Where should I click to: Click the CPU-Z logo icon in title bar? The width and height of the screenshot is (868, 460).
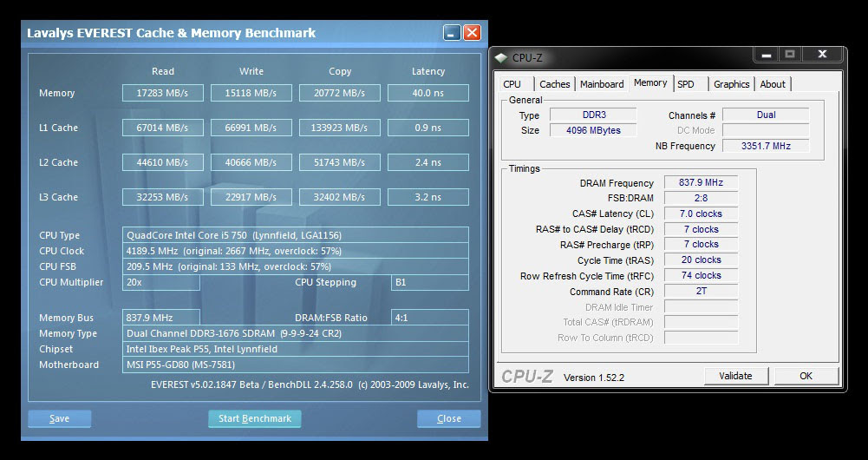[500, 57]
